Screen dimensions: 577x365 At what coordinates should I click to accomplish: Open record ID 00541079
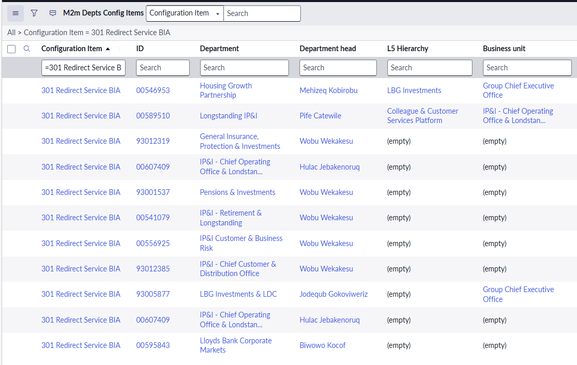153,218
